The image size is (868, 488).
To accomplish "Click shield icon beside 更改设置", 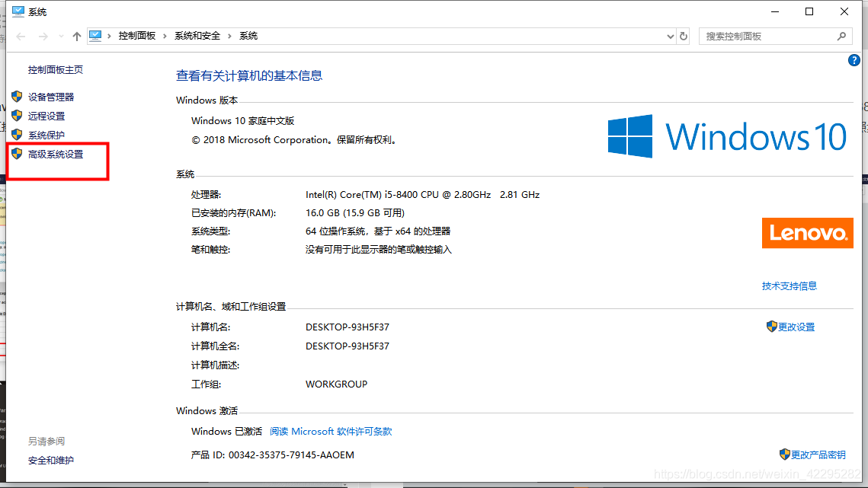I will tap(772, 327).
